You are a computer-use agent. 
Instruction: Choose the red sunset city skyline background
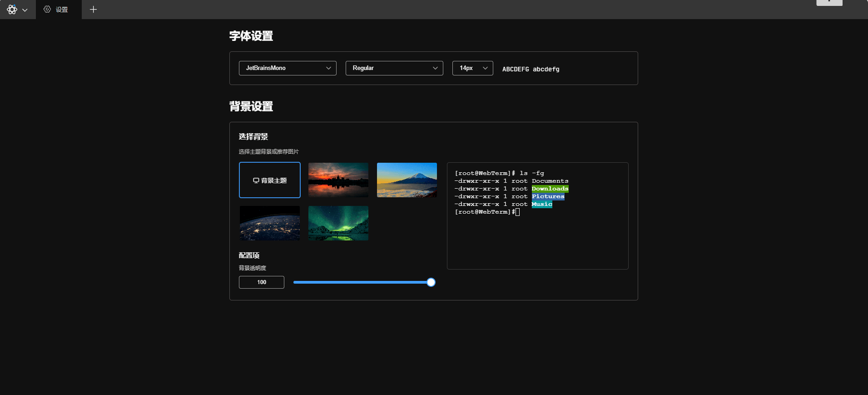338,180
